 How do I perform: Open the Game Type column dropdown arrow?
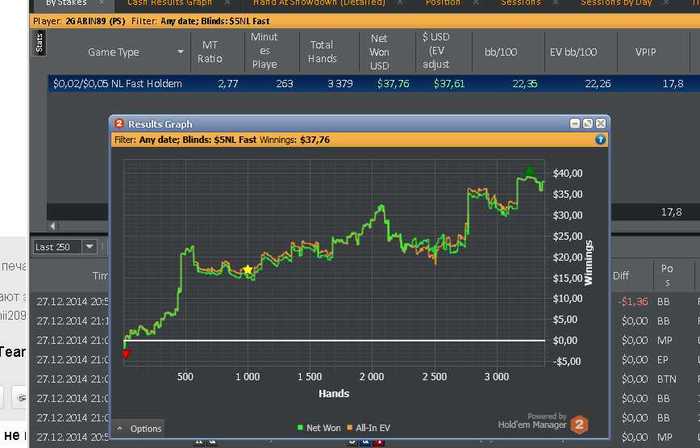coord(180,52)
